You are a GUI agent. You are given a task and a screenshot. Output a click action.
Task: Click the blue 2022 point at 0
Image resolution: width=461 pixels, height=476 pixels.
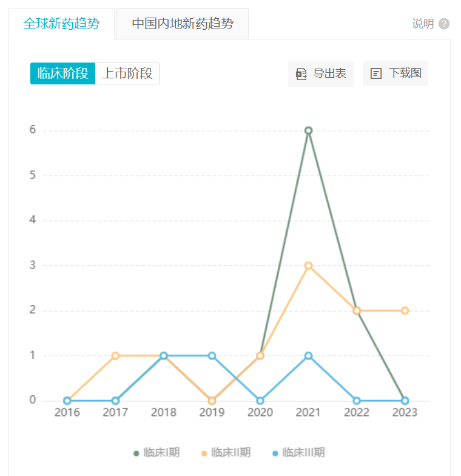[357, 401]
